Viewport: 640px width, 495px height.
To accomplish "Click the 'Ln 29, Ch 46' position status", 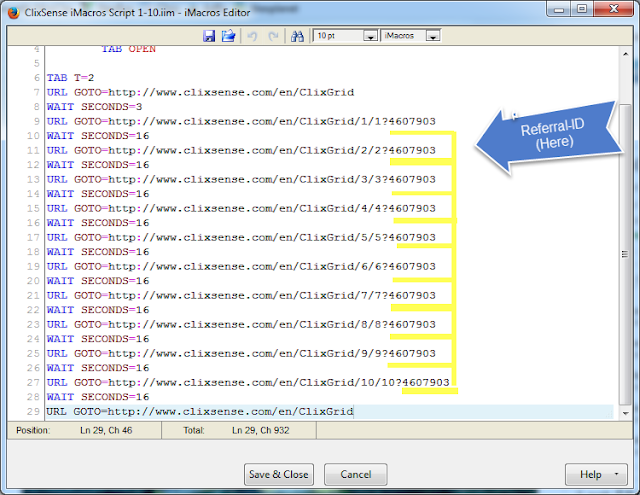I will tap(106, 430).
